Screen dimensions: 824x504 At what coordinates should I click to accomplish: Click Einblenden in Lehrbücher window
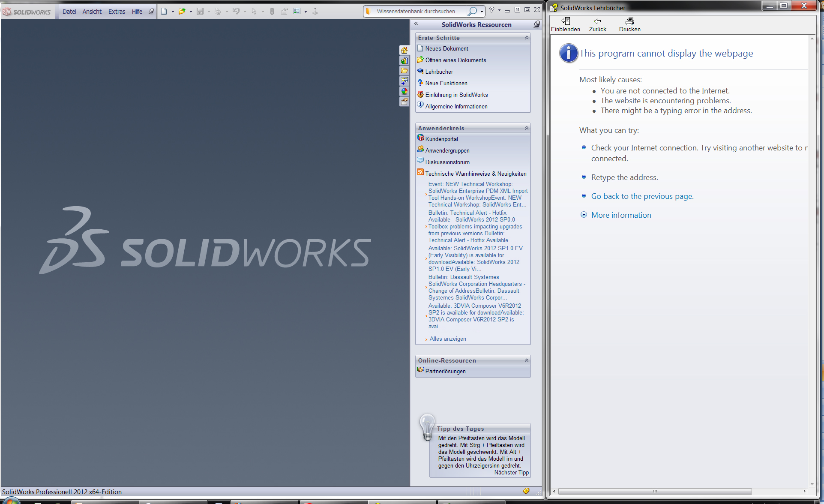566,25
